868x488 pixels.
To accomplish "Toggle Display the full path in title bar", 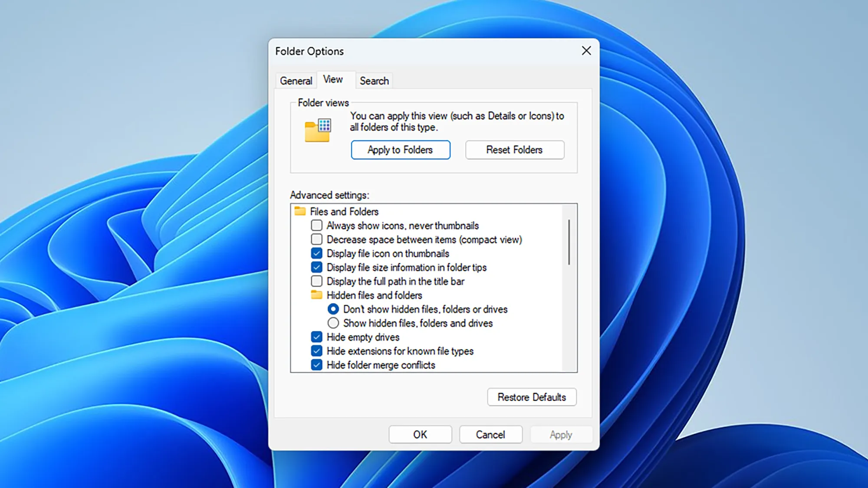I will pos(316,281).
